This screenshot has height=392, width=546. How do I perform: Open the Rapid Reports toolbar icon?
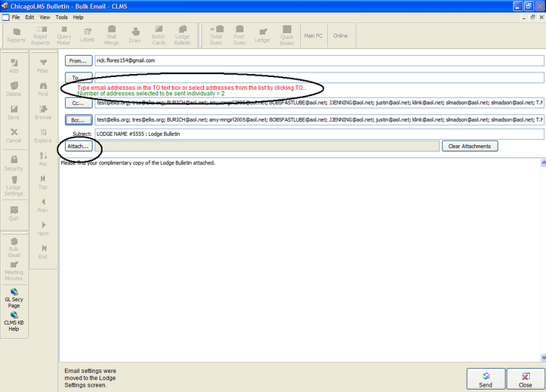tap(40, 35)
